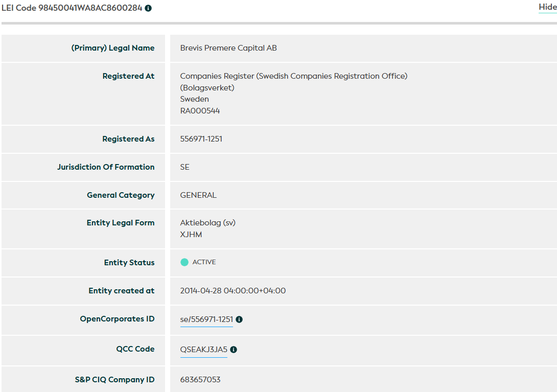
Task: Click the Entity created at label
Action: pos(122,291)
